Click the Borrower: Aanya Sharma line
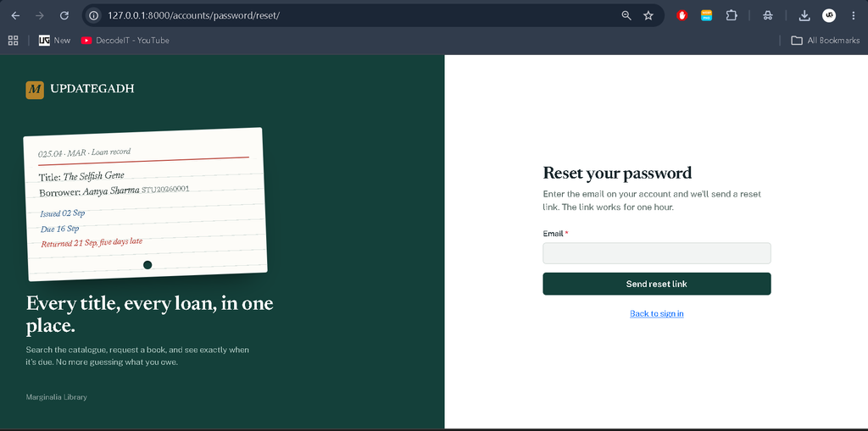 click(114, 191)
